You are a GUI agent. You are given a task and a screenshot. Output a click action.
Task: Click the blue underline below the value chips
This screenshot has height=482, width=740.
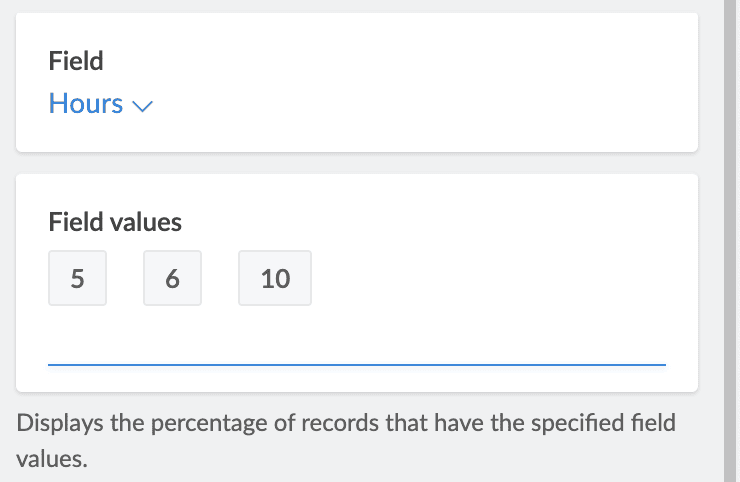(356, 365)
